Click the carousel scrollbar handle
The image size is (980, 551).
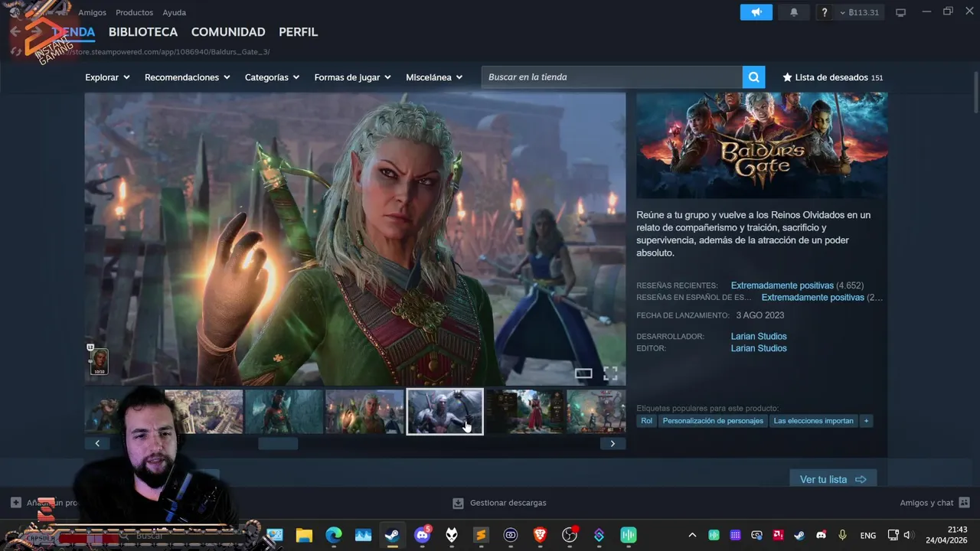pos(278,443)
